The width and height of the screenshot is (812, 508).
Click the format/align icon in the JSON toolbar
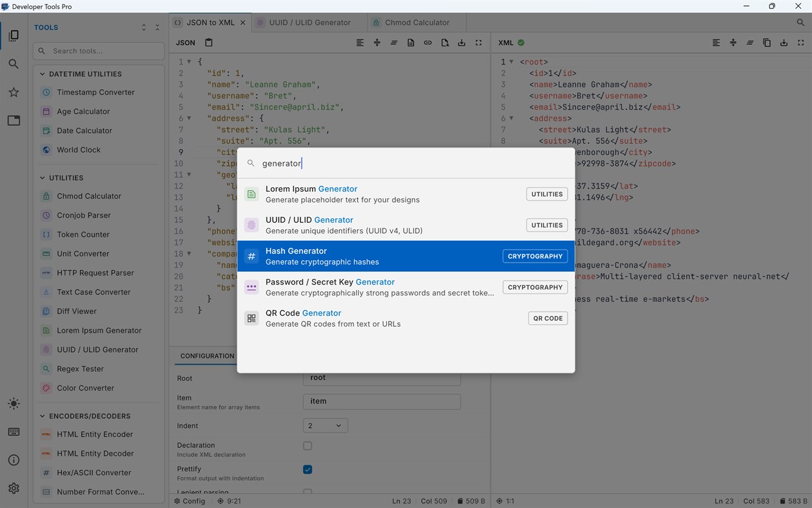[x=360, y=43]
